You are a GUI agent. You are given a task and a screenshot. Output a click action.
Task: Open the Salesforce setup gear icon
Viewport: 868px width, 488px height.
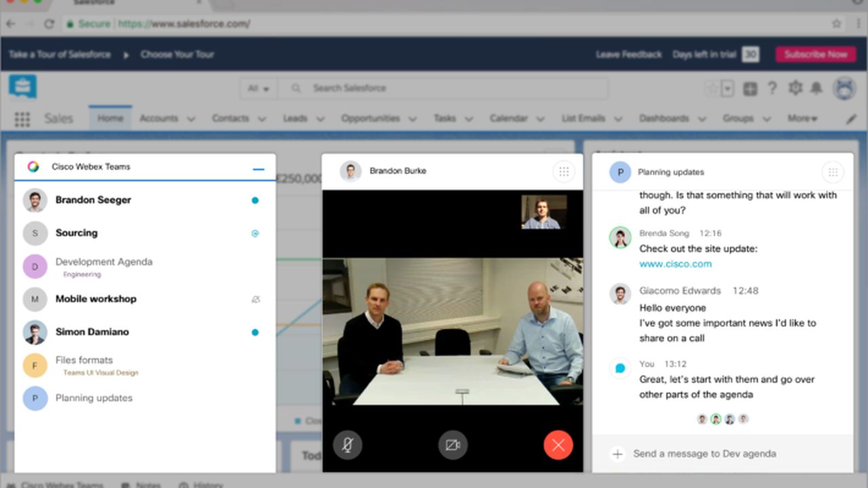pos(795,88)
